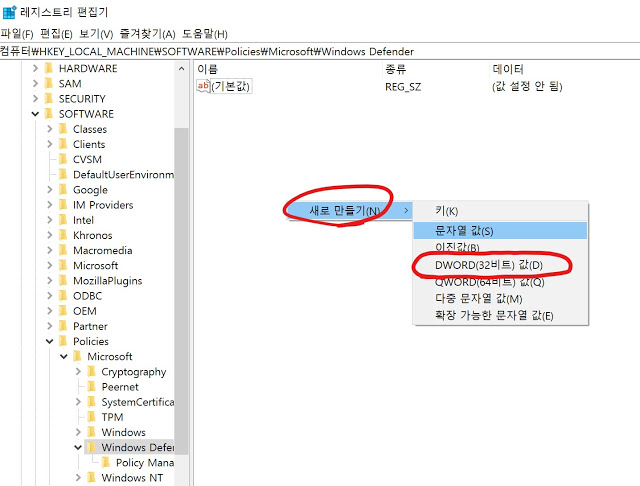This screenshot has height=486, width=640.
Task: Expand the Cryptography key
Action: pos(78,372)
